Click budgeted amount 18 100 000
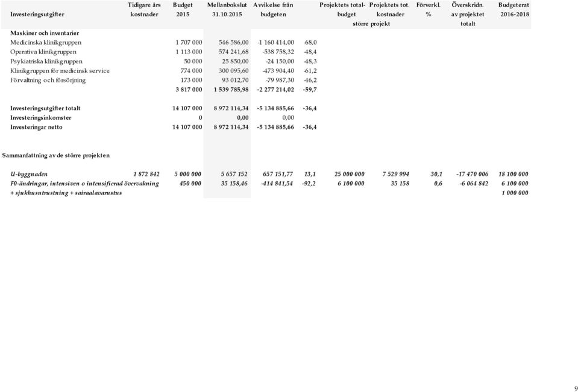 coord(513,174)
